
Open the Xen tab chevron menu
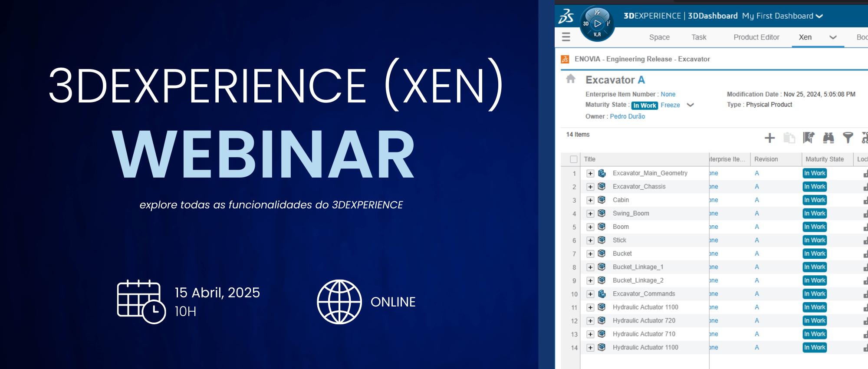[x=833, y=37]
